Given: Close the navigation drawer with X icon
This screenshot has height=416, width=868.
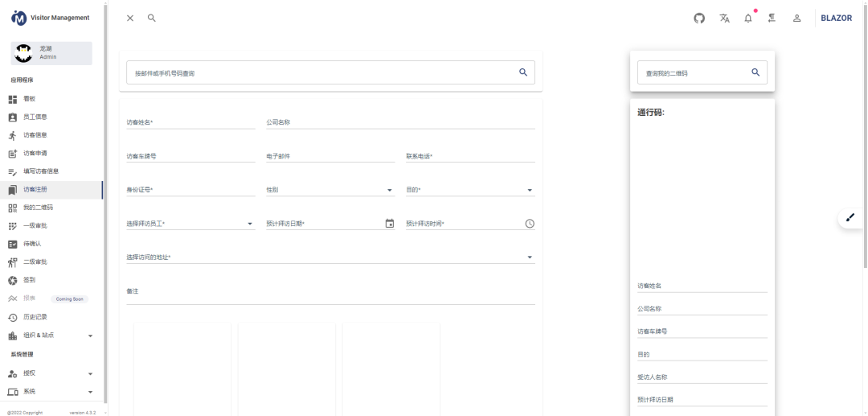Looking at the screenshot, I should pos(130,19).
